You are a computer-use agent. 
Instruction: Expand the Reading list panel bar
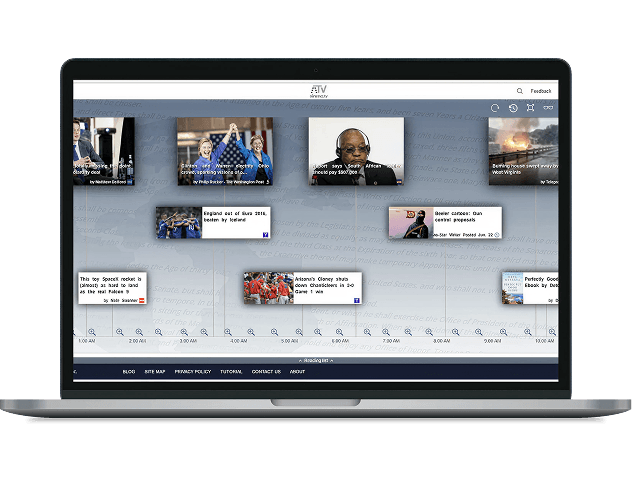[x=316, y=359]
